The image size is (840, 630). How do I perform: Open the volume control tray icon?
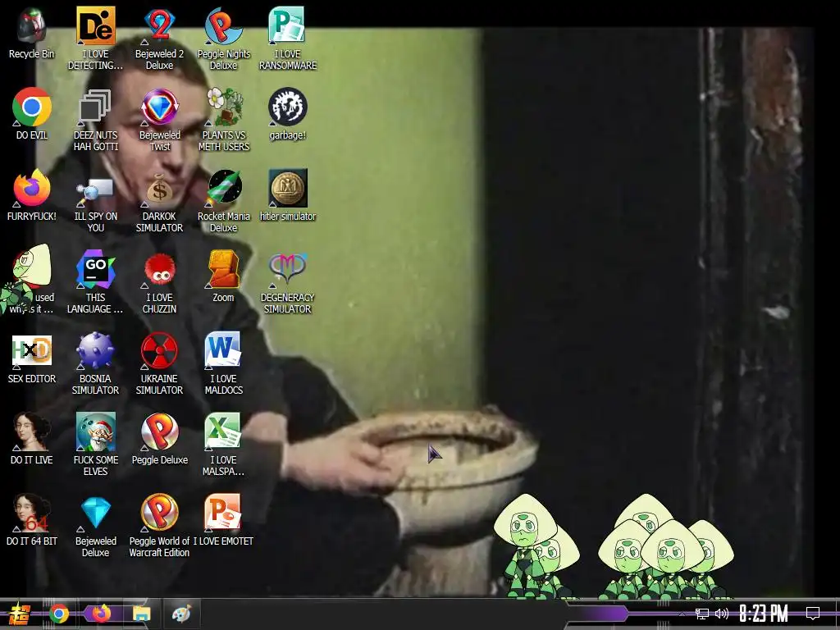click(722, 614)
